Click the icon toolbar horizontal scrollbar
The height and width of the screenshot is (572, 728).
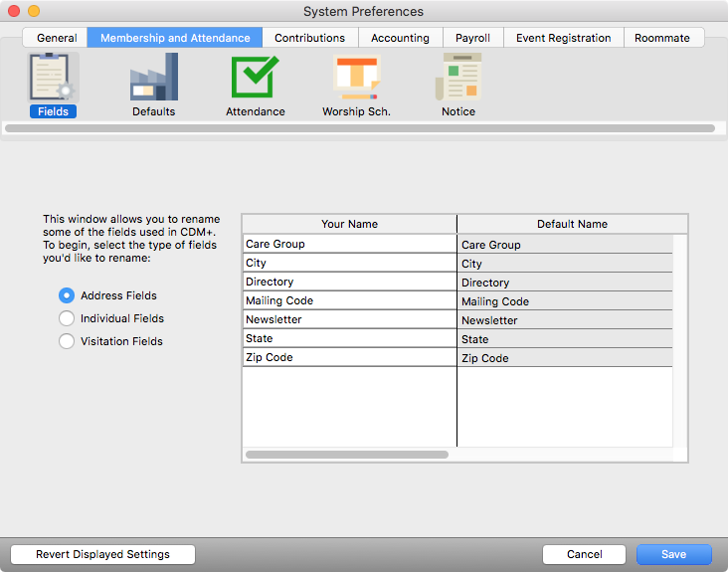pyautogui.click(x=360, y=128)
